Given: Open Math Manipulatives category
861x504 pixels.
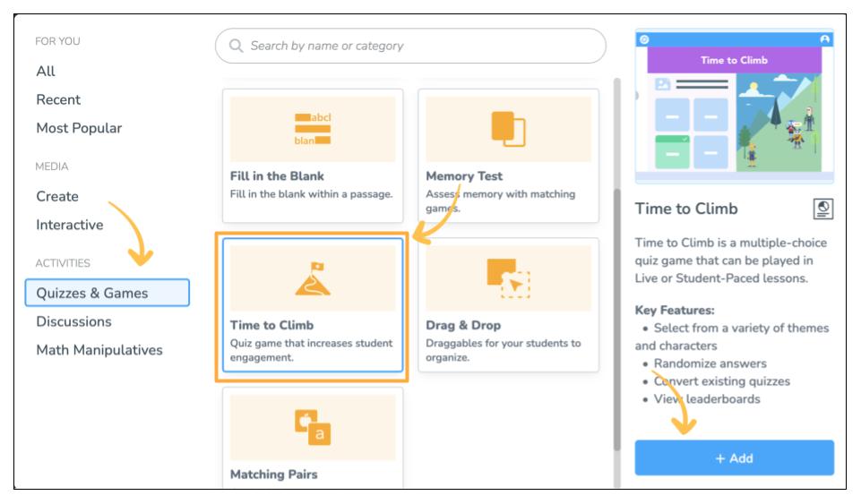Looking at the screenshot, I should point(99,350).
